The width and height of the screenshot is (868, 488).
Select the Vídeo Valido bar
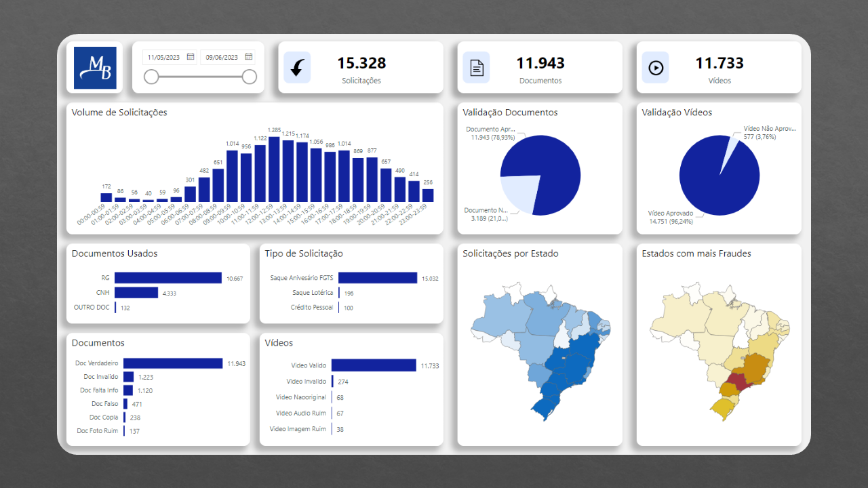click(374, 365)
